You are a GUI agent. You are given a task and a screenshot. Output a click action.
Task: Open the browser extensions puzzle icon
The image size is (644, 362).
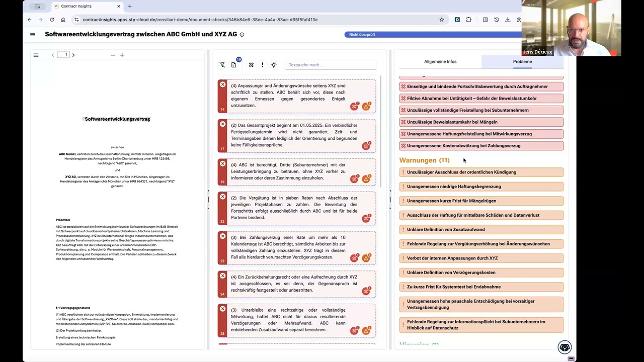468,20
